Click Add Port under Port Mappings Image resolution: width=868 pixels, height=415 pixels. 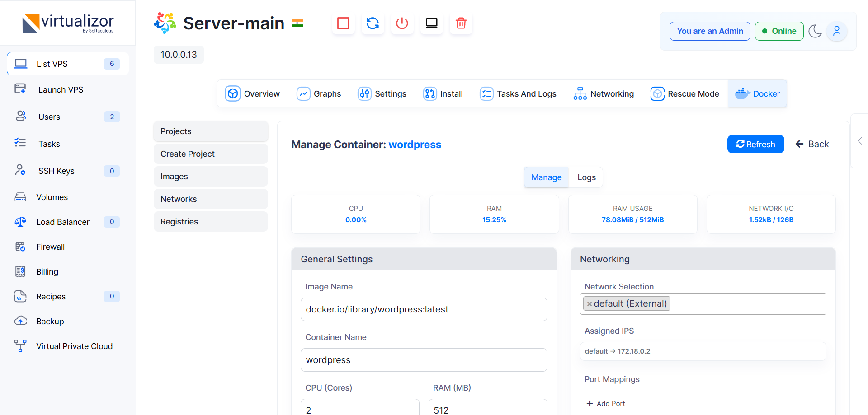606,403
